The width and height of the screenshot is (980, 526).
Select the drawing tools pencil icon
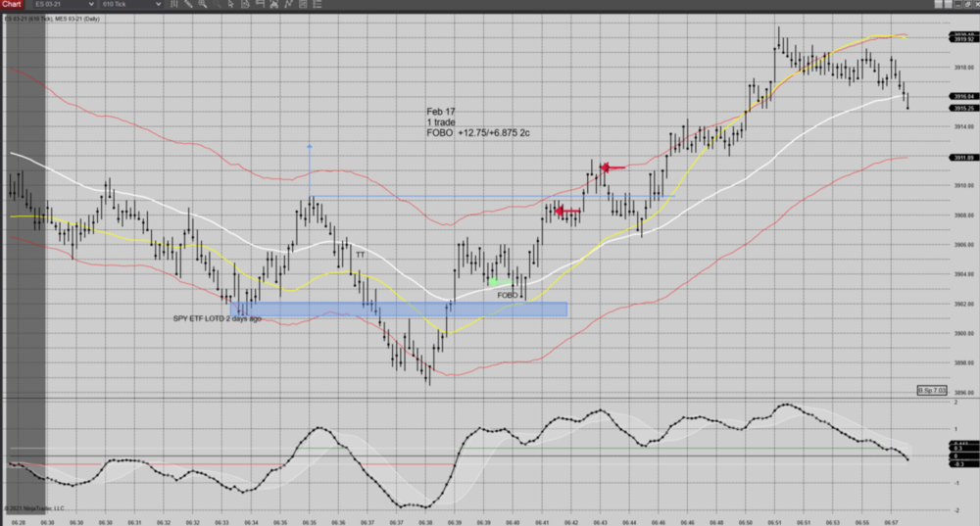tap(188, 4)
